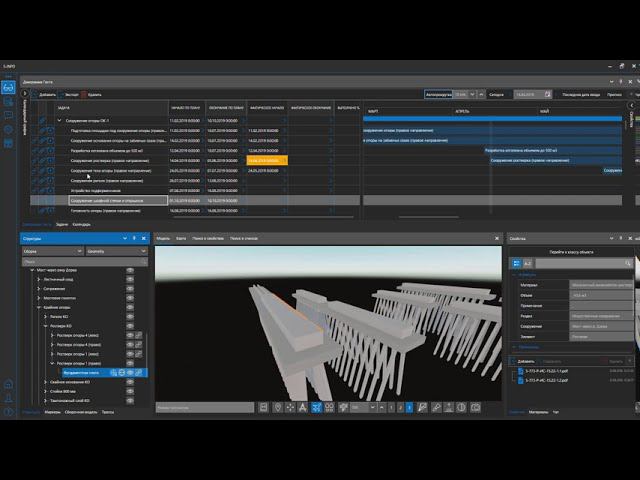The height and width of the screenshot is (480, 640).
Task: Click the calendar icon beside the date field
Action: 547,94
